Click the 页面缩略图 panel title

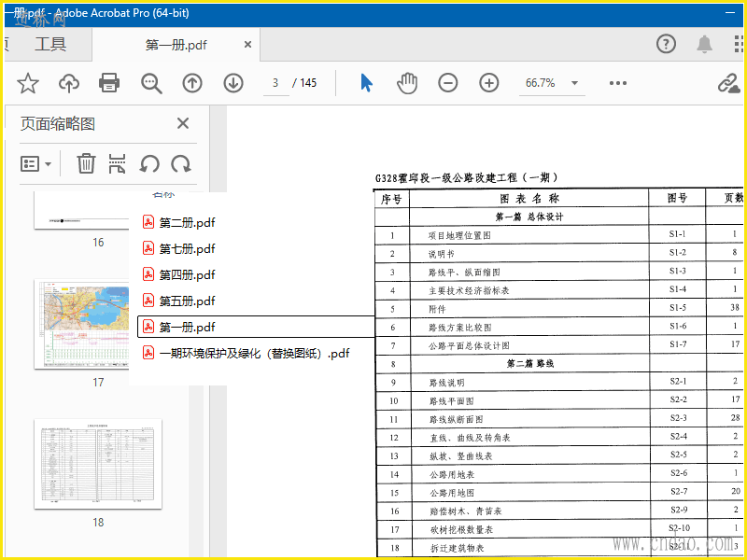click(x=58, y=124)
